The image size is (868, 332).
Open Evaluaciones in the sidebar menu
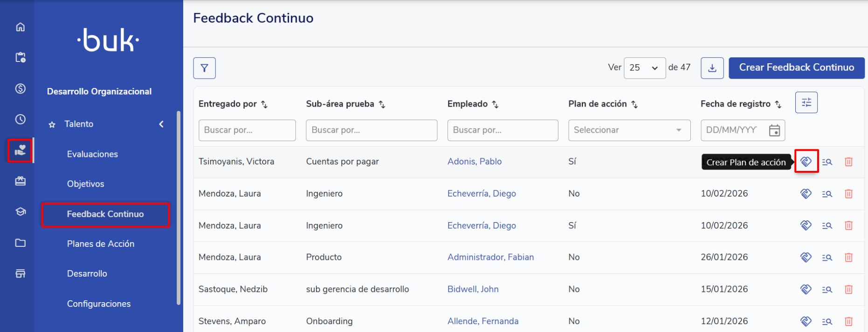92,154
